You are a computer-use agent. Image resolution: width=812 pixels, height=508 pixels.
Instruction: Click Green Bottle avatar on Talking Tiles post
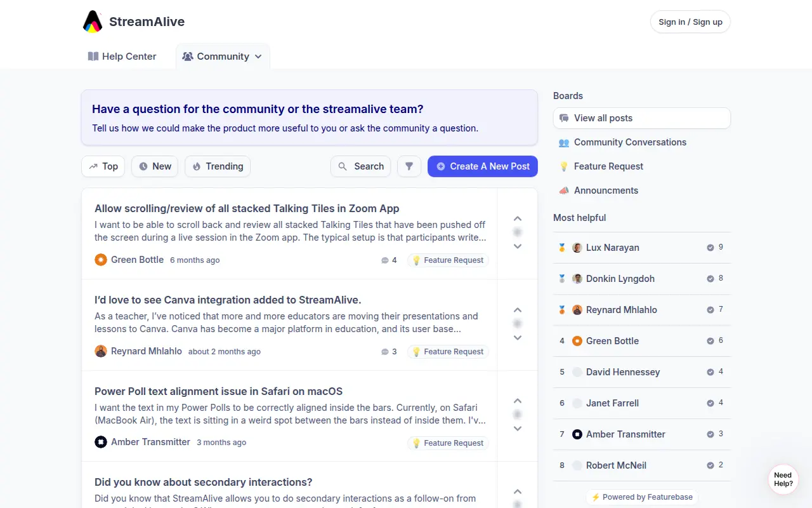(x=101, y=260)
